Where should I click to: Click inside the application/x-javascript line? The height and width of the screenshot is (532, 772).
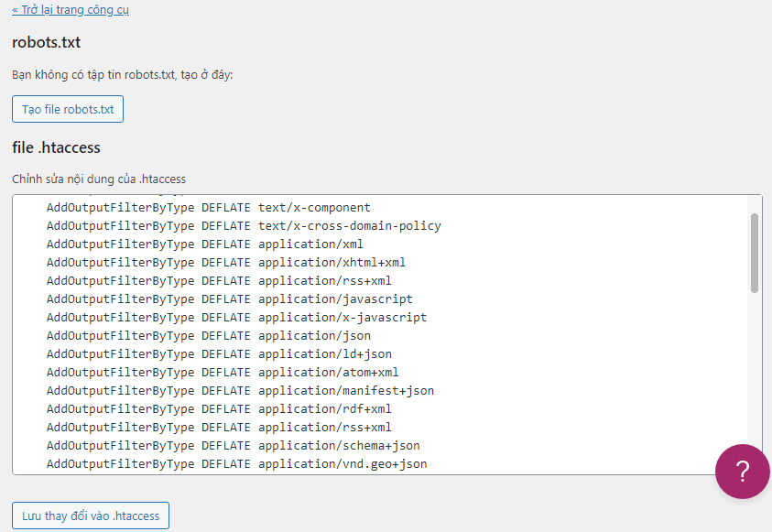(236, 318)
